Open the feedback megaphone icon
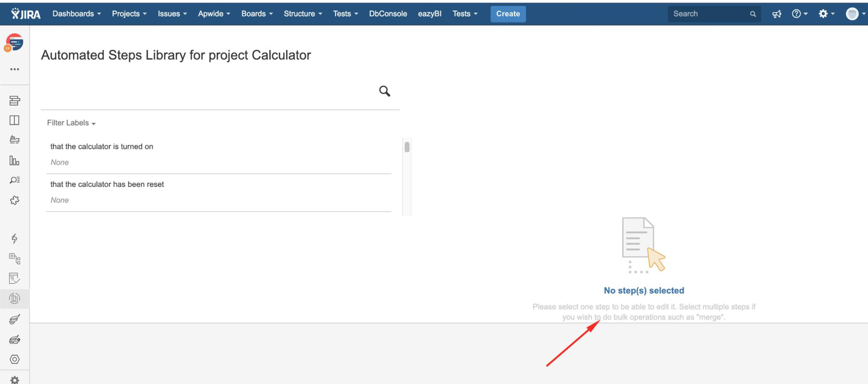The width and height of the screenshot is (868, 384). [776, 14]
